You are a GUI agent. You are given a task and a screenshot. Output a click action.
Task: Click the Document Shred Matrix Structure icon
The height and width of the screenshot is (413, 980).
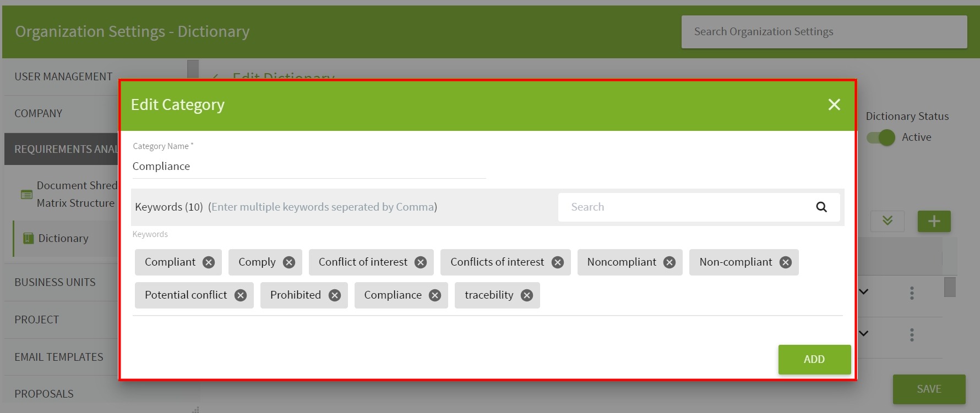26,194
